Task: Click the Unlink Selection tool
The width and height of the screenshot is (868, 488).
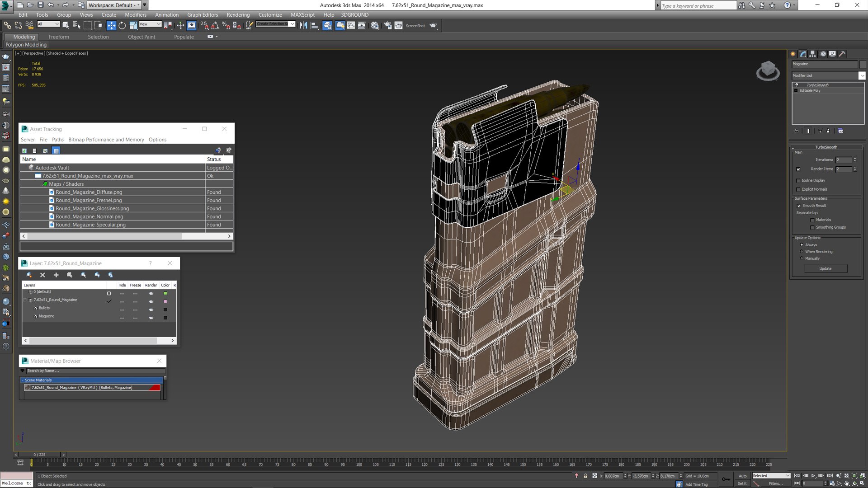Action: 18,26
